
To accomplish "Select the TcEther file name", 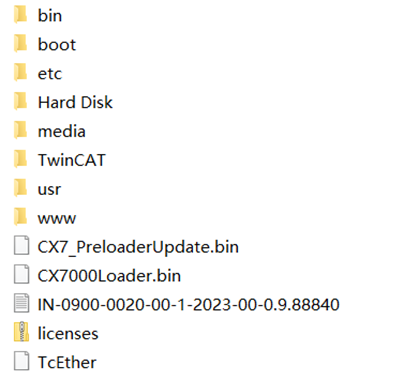I will point(67,362).
